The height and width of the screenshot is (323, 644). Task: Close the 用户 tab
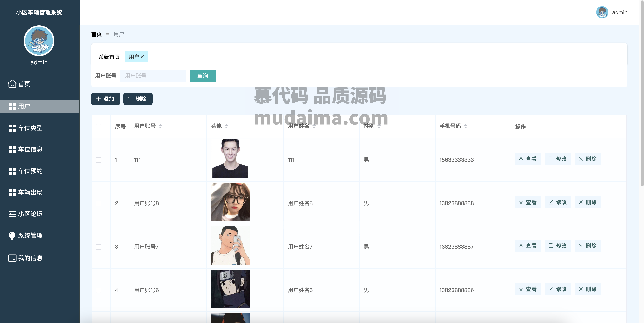(142, 57)
